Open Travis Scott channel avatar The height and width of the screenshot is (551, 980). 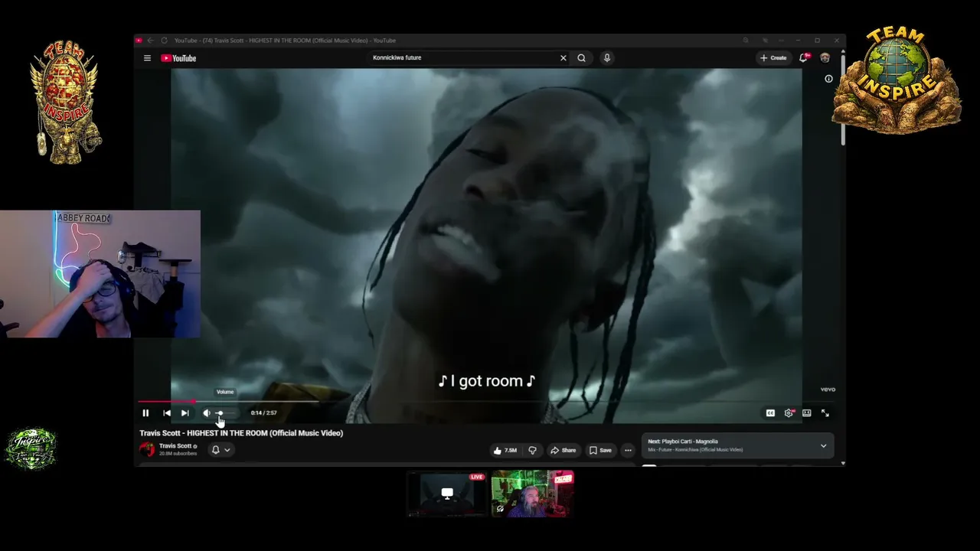pos(147,449)
